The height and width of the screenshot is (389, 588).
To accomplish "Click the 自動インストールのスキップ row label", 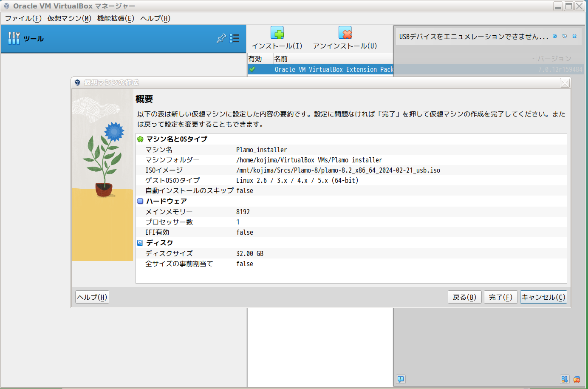I will pos(189,190).
